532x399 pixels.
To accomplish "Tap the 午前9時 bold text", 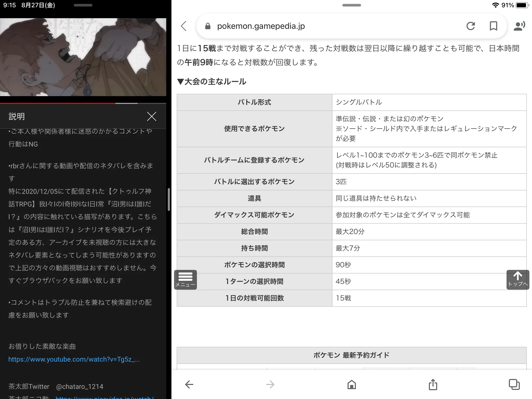I will [x=199, y=62].
